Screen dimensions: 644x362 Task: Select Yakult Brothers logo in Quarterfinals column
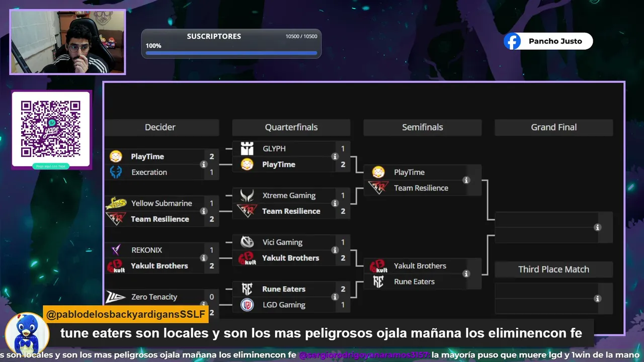pos(247,258)
